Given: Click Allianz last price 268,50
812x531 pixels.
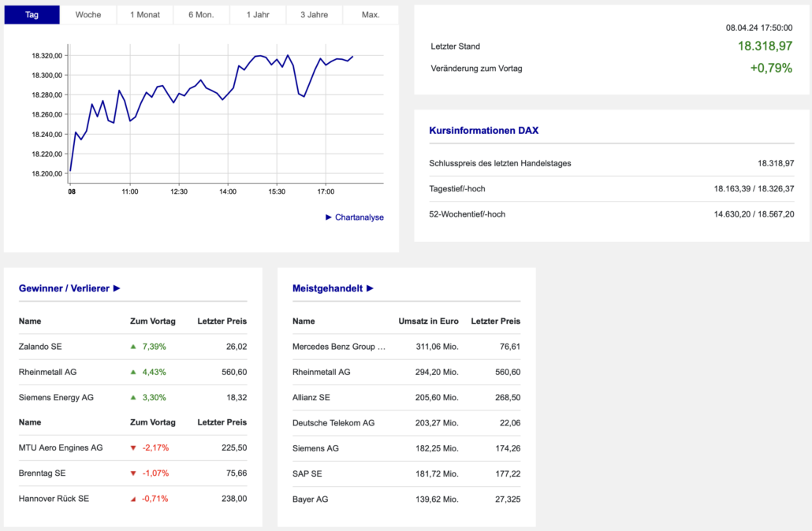Looking at the screenshot, I should pyautogui.click(x=508, y=398).
